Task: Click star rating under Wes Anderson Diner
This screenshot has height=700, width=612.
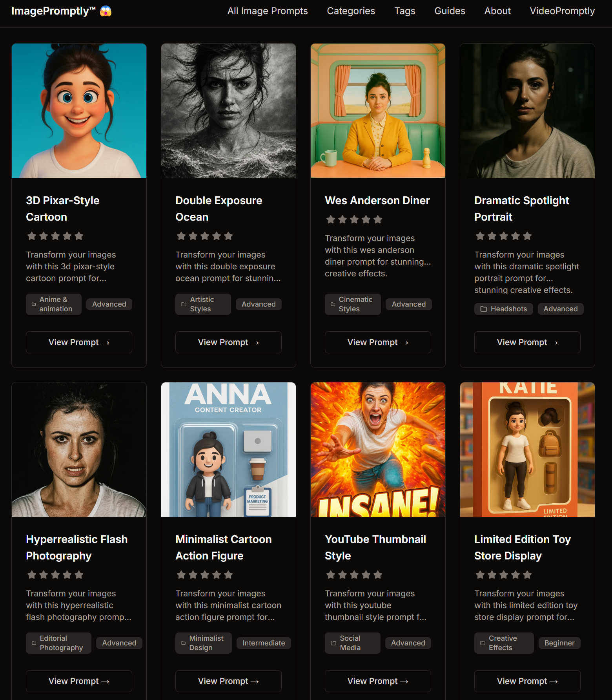Action: tap(354, 219)
